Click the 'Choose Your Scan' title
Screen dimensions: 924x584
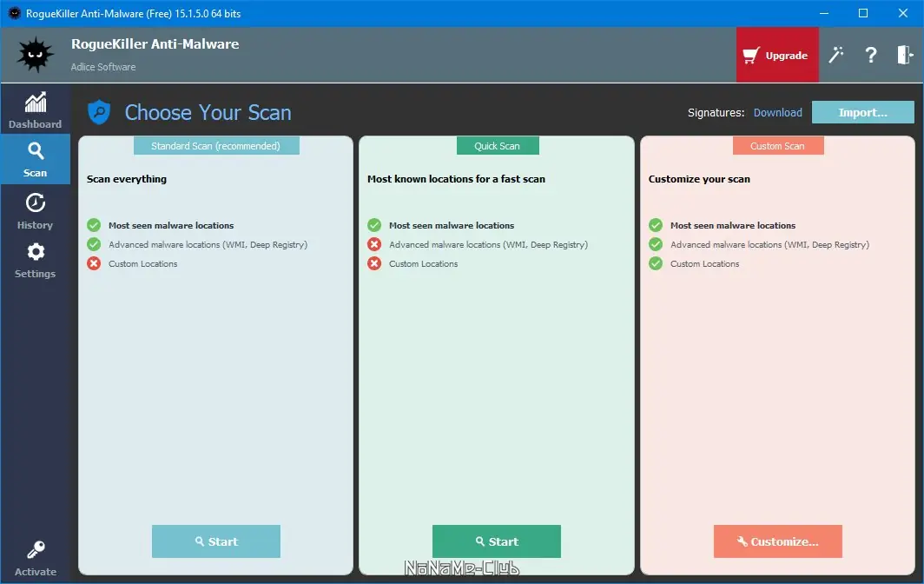(x=208, y=112)
